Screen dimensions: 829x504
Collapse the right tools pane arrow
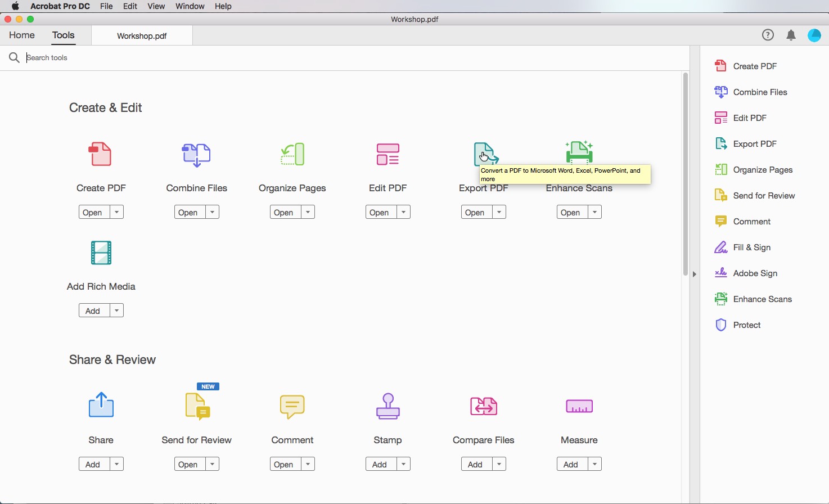tap(695, 274)
